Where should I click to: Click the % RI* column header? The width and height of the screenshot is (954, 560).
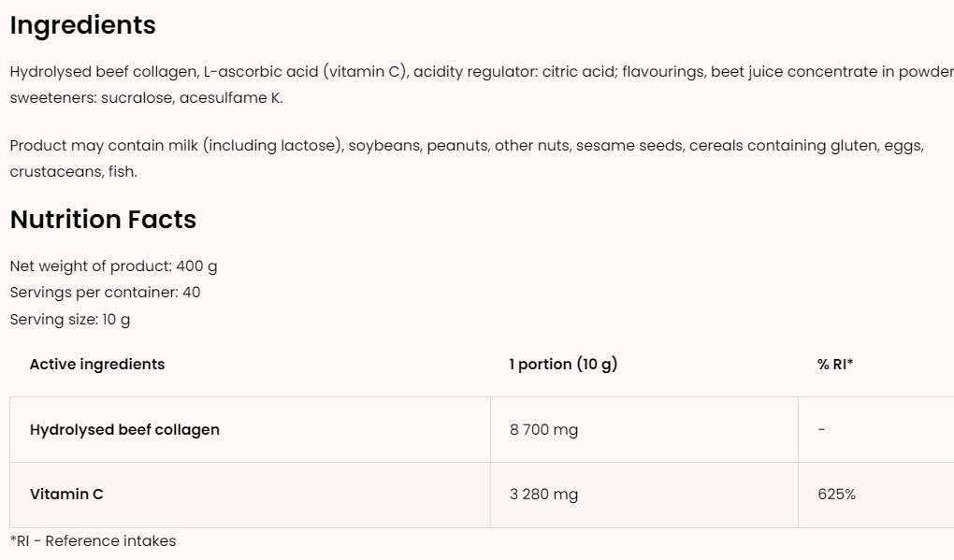click(835, 365)
